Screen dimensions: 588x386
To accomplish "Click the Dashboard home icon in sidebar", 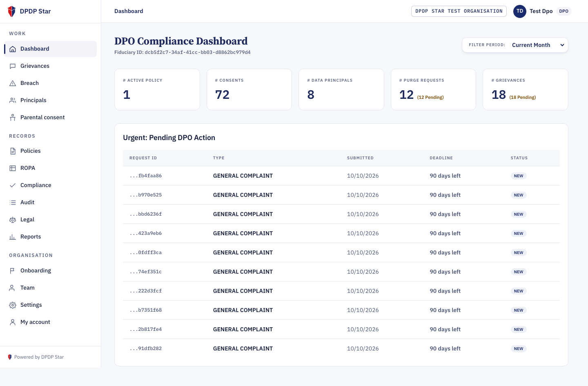I will point(13,49).
